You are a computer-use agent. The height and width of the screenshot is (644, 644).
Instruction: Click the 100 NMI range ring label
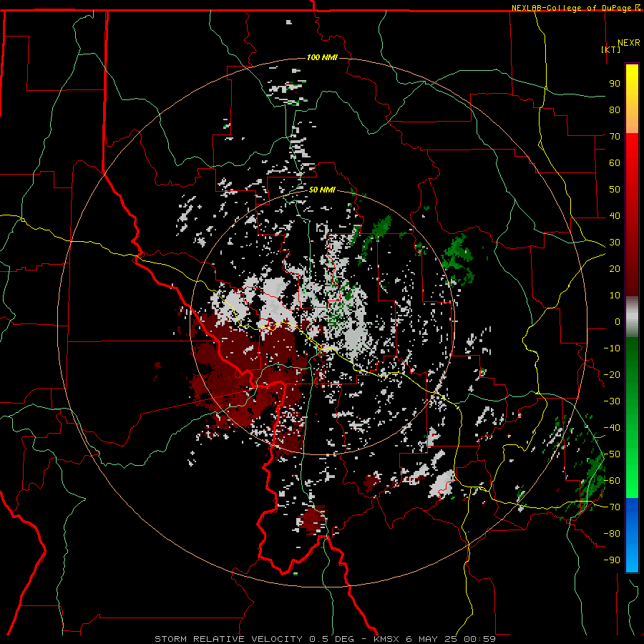322,57
